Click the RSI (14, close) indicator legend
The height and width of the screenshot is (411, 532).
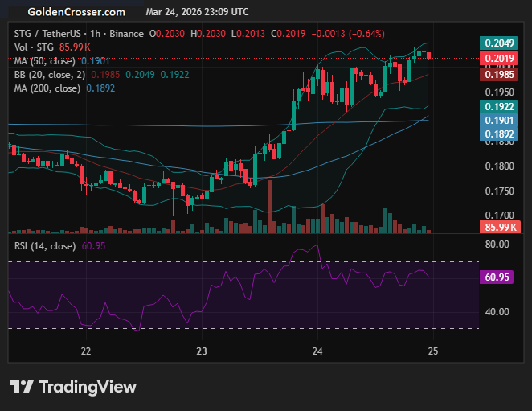pos(45,246)
